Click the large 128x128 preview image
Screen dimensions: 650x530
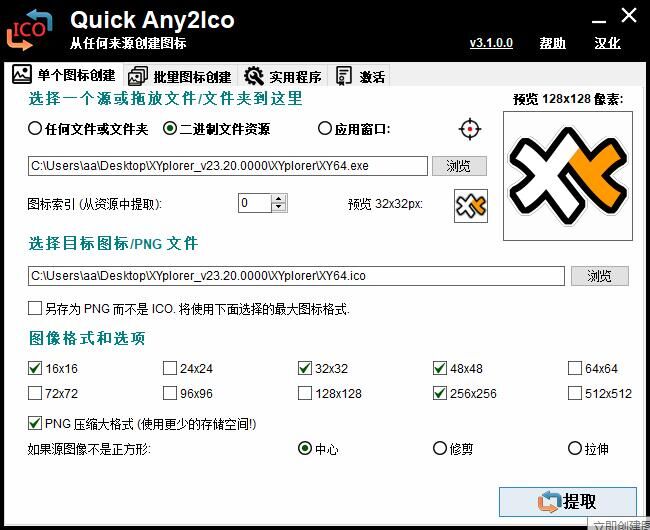tap(569, 176)
